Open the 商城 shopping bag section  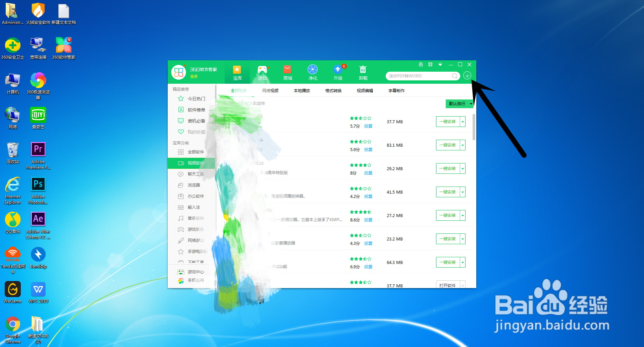[287, 73]
